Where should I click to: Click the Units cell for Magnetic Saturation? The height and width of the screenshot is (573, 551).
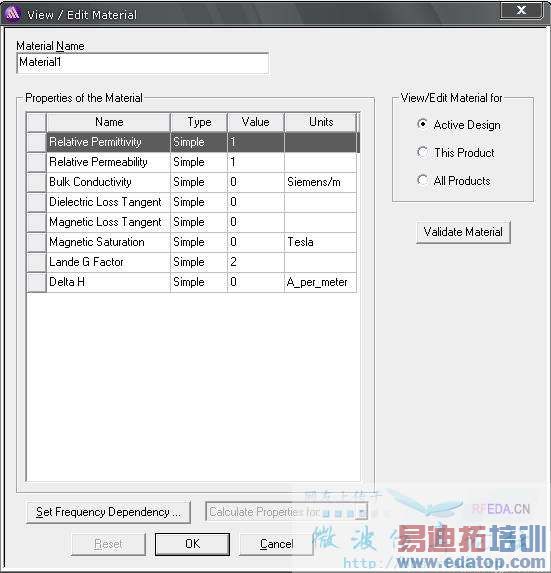(320, 242)
